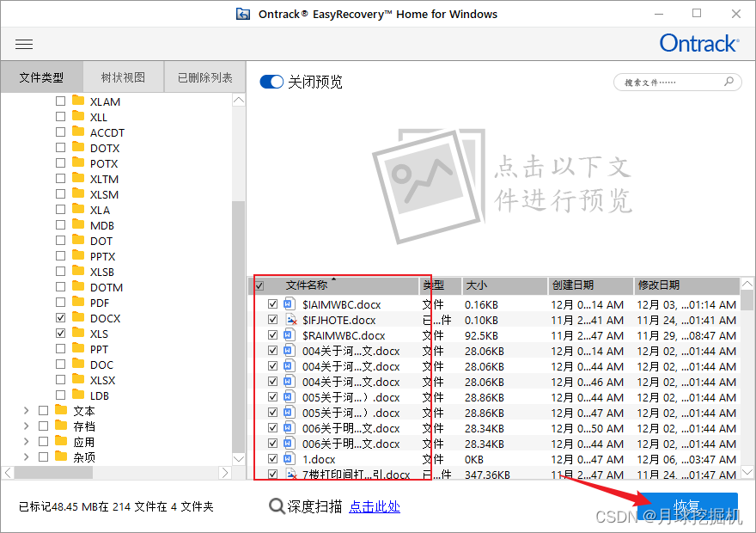756x533 pixels.
Task: Click the DOCX folder icon
Action: coord(78,317)
